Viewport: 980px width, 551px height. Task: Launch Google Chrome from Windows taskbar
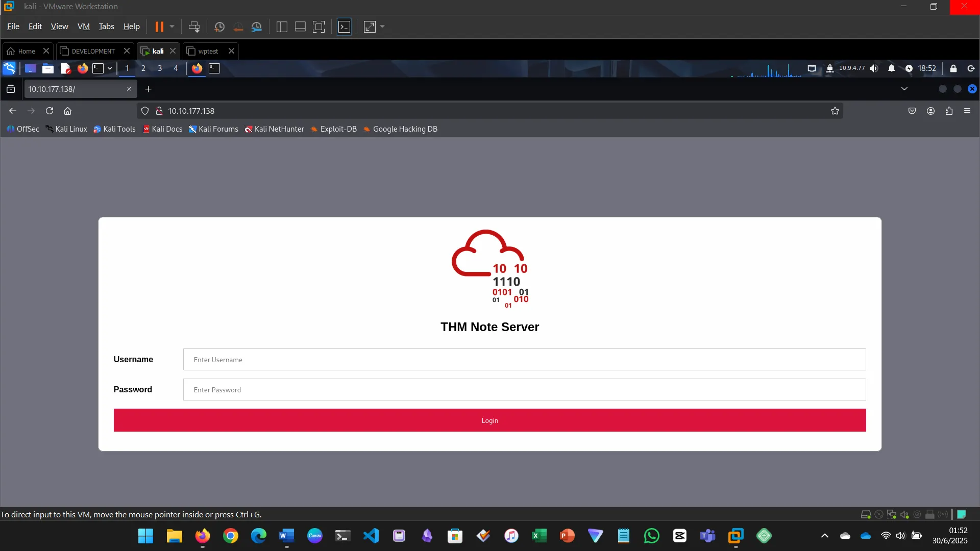click(x=231, y=536)
